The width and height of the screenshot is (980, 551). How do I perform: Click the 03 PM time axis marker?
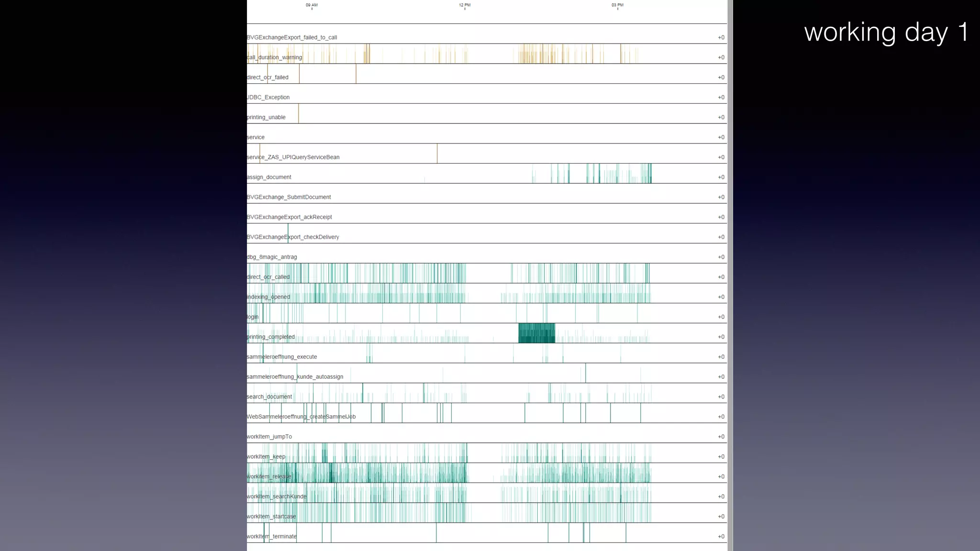[x=617, y=5]
